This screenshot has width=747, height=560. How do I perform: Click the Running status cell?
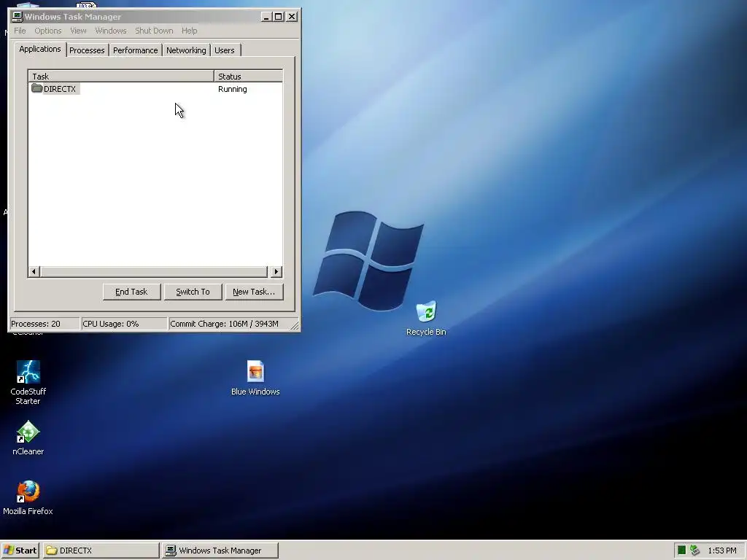pos(233,89)
